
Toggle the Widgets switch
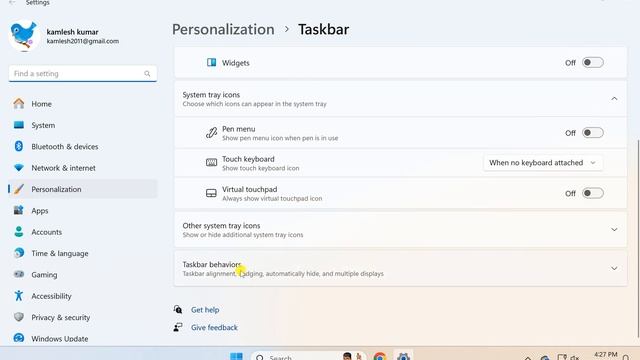593,62
